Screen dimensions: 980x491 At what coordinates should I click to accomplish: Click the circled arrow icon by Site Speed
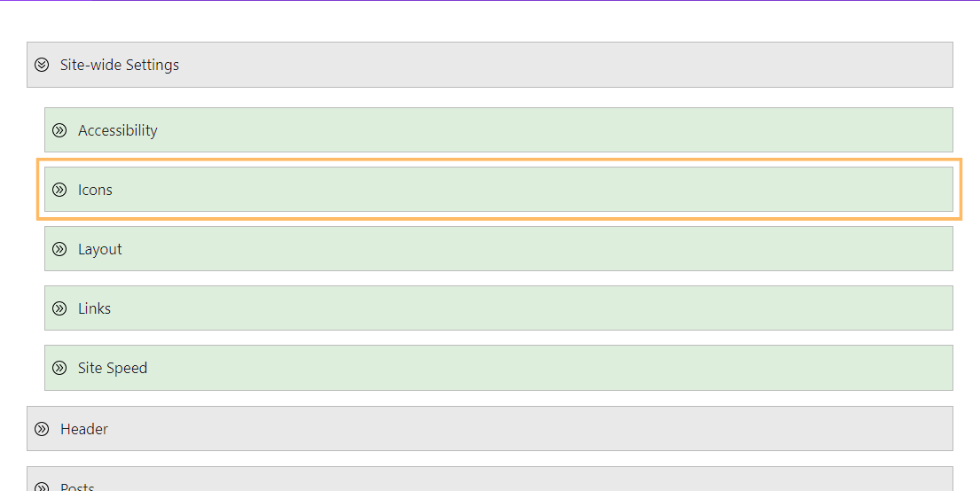pos(59,368)
